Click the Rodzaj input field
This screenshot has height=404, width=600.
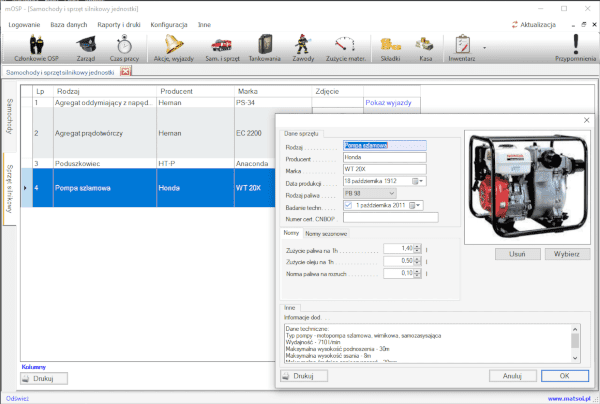click(x=385, y=145)
